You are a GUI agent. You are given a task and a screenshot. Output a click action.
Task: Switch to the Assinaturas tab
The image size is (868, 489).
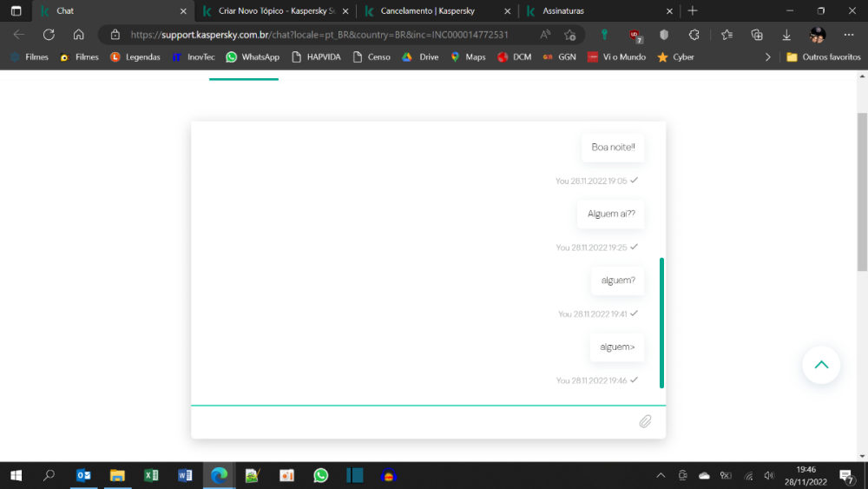pyautogui.click(x=600, y=11)
